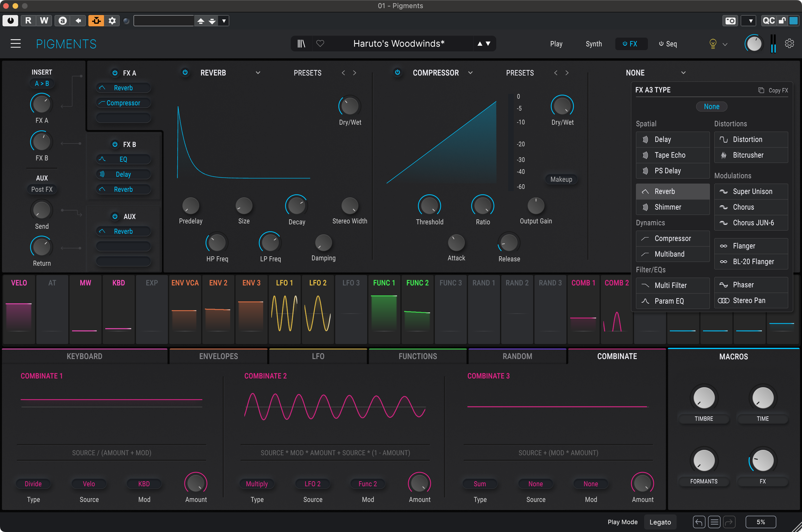
Task: Click the host W write automation button
Action: 44,21
